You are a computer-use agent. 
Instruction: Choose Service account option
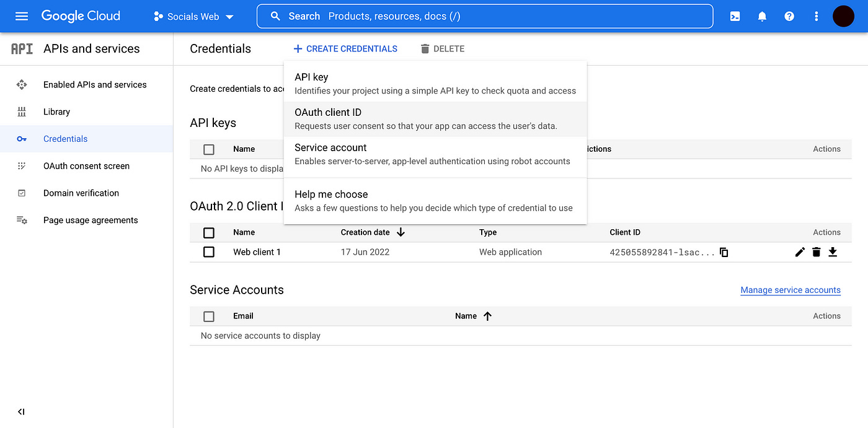[x=435, y=154]
